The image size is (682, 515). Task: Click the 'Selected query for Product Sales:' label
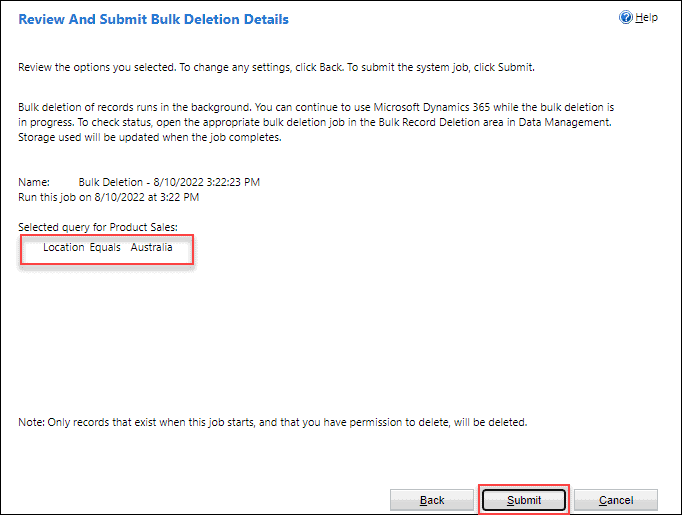point(98,227)
